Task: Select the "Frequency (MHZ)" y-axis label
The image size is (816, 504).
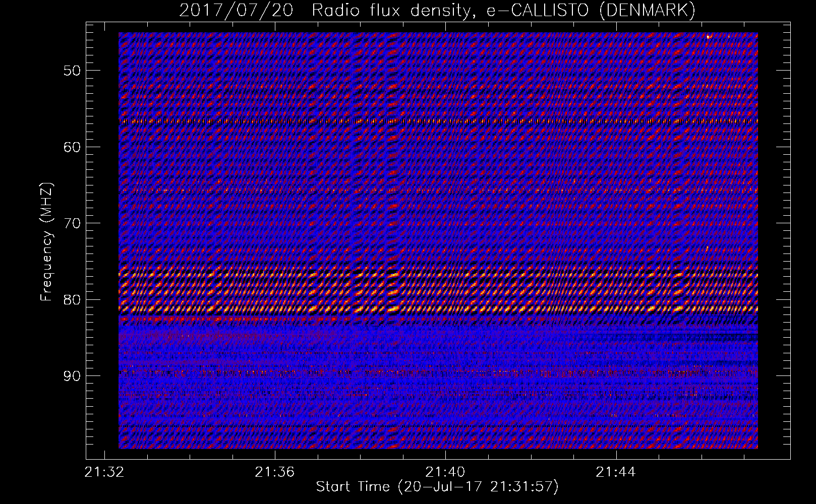Action: (x=46, y=242)
